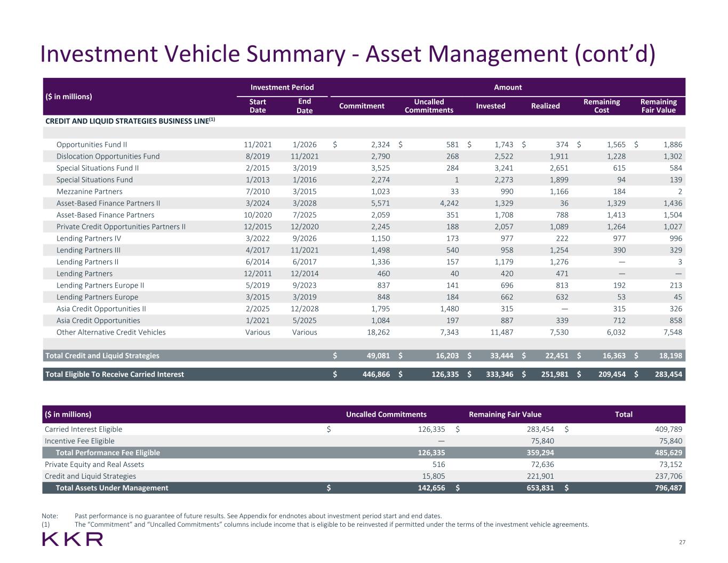
Task: Click Lending Partners IV end date "9/2026"
Action: tap(305, 239)
